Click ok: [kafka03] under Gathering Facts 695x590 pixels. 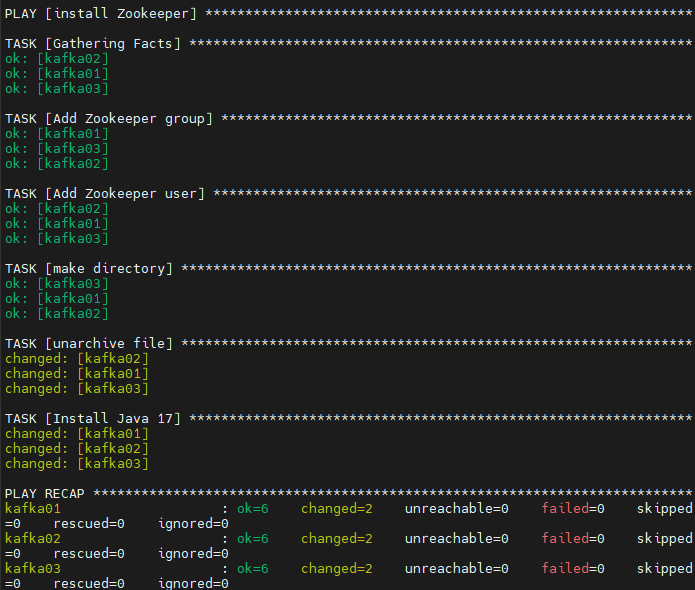pos(57,89)
